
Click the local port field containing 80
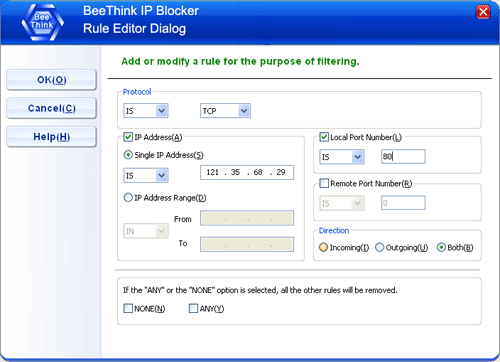[403, 156]
